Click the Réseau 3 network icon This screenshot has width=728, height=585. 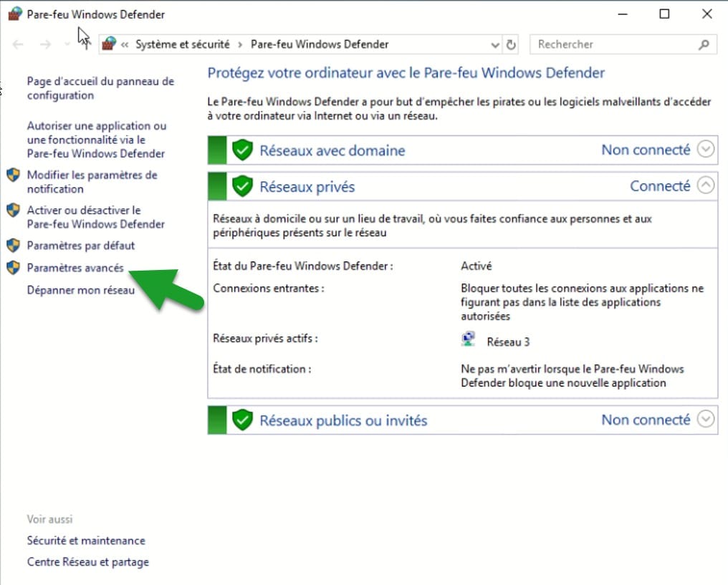coord(469,339)
